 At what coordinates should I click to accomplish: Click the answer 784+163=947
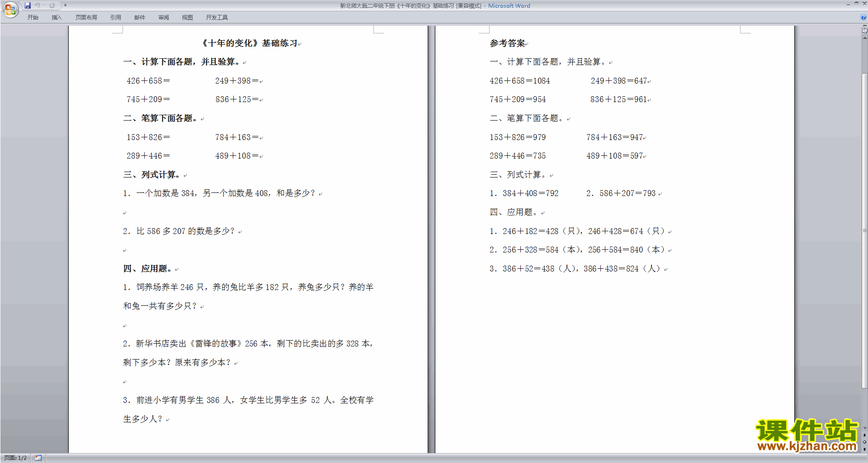pyautogui.click(x=614, y=137)
